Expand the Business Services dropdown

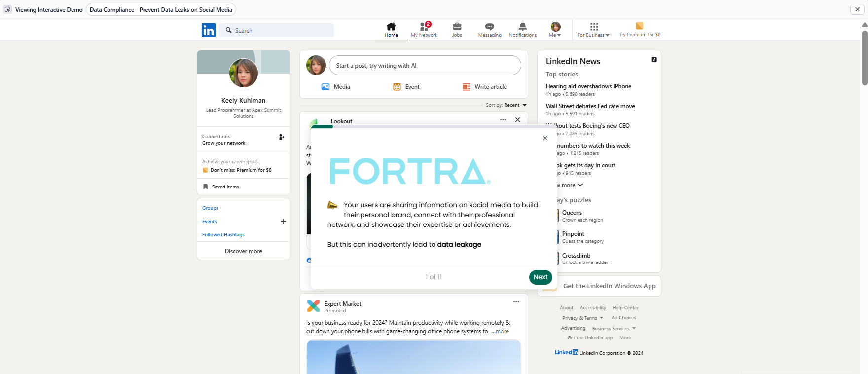point(614,329)
